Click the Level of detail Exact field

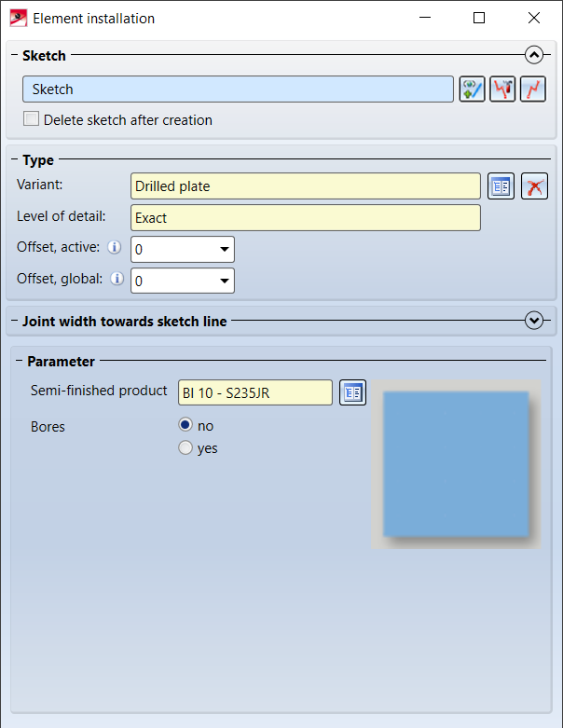pos(306,218)
